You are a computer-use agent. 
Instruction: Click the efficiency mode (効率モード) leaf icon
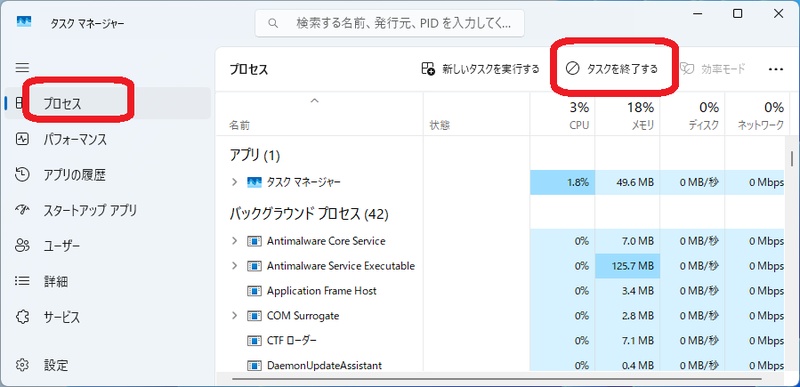tap(687, 69)
